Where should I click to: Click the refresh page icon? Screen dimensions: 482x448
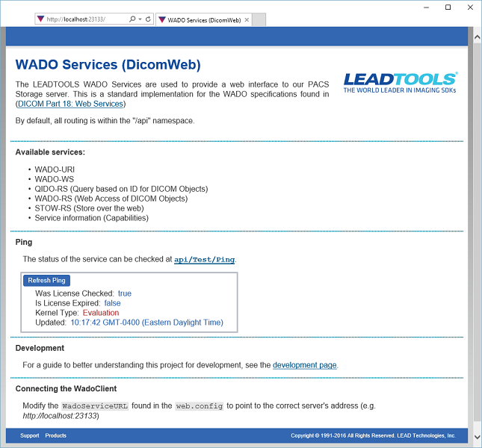(x=148, y=19)
